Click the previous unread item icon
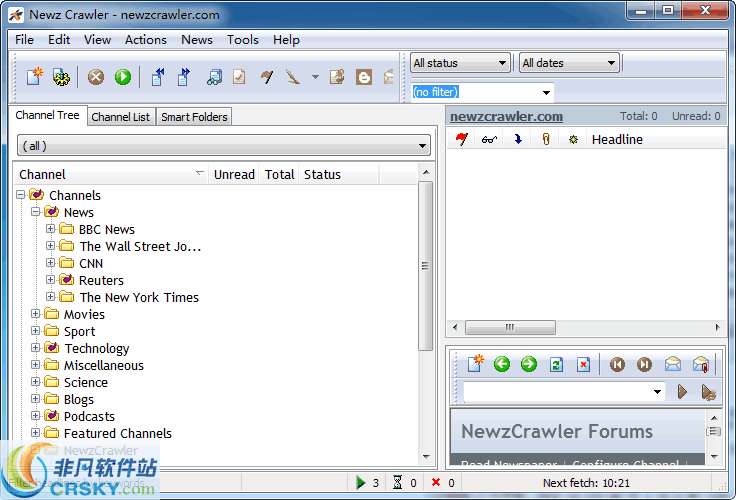Screen dimensions: 736x500 158,77
